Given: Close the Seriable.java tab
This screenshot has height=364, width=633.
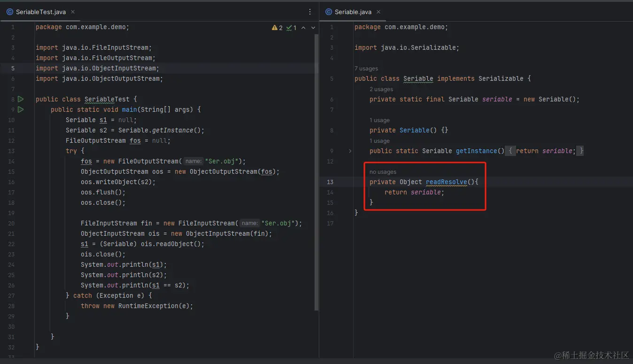Looking at the screenshot, I should tap(378, 12).
